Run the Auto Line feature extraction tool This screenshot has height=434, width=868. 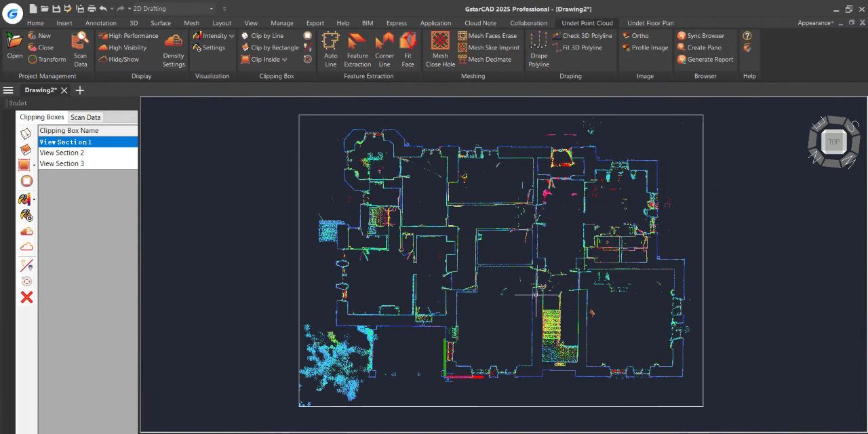tap(330, 50)
